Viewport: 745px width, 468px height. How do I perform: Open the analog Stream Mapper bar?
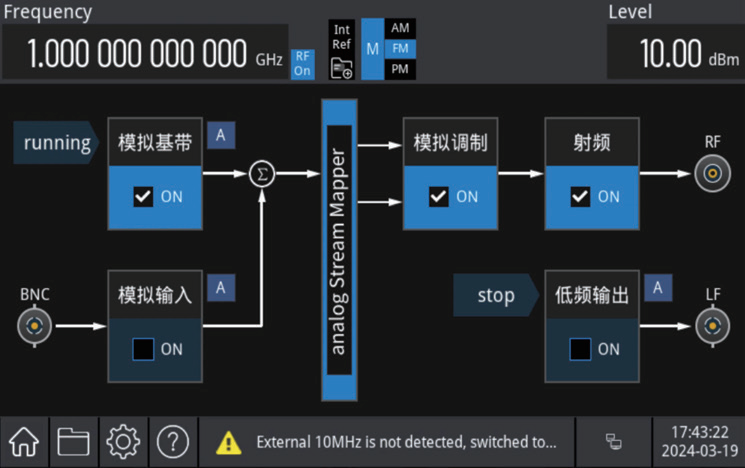[x=339, y=250]
